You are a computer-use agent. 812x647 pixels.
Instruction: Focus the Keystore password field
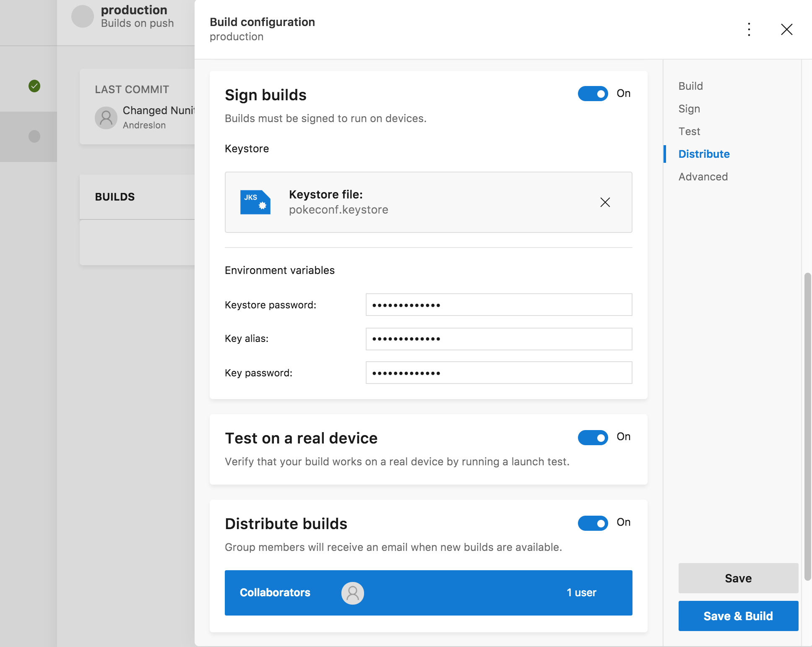498,305
